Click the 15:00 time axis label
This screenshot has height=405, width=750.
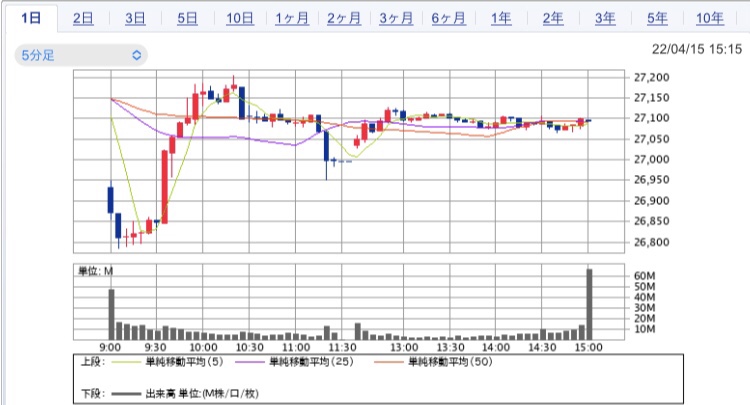point(588,347)
